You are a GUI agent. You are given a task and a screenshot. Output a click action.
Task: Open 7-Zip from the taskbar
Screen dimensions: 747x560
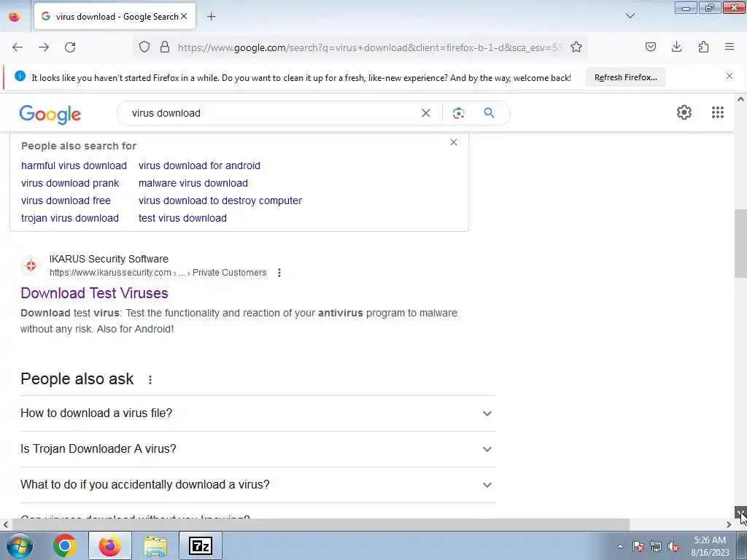coord(200,545)
